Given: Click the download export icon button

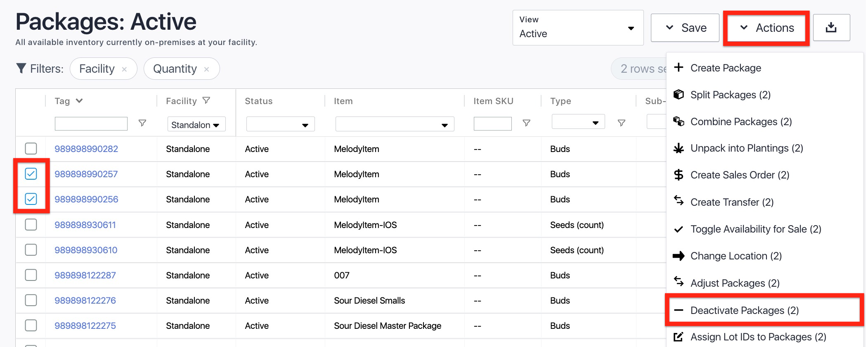Looking at the screenshot, I should pos(831,28).
